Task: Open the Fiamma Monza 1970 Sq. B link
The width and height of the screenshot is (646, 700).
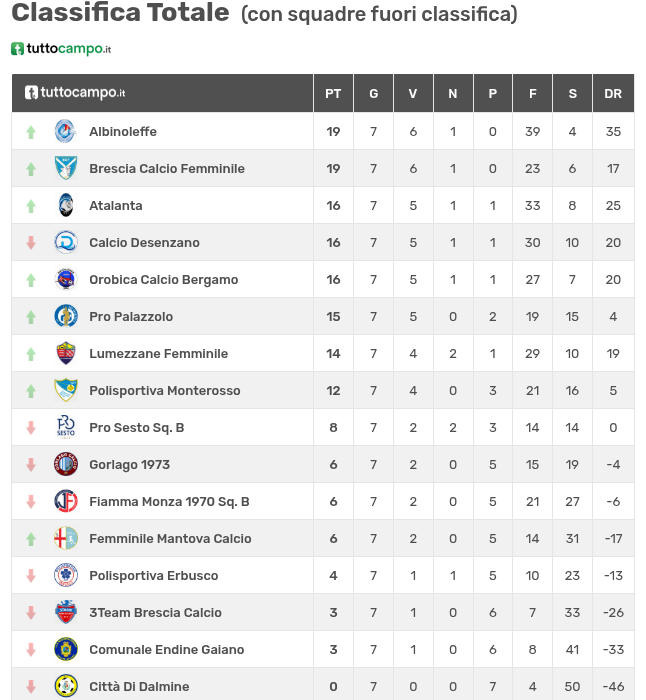Action: pos(169,501)
